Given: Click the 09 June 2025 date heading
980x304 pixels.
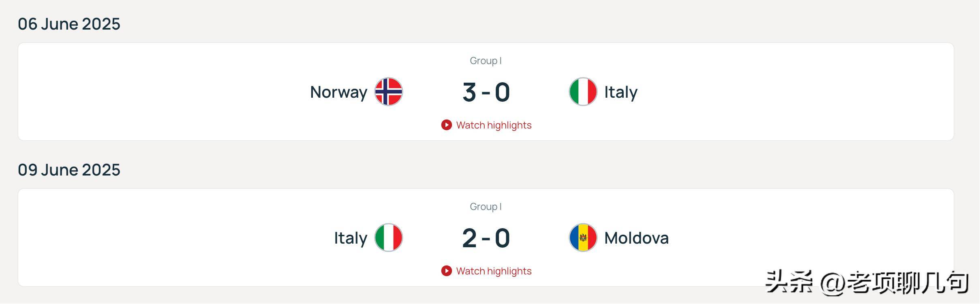Looking at the screenshot, I should [69, 170].
